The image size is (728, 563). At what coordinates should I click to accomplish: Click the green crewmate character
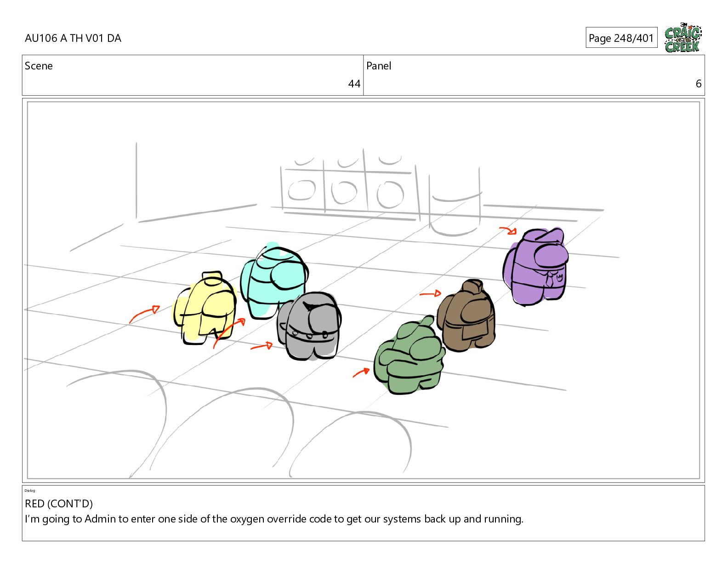409,356
